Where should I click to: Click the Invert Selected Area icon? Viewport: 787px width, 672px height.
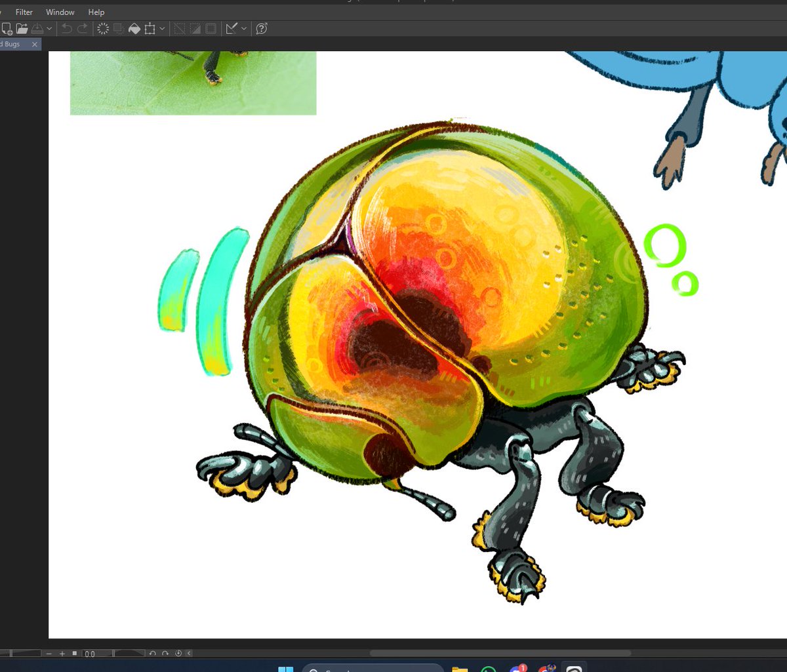click(x=195, y=28)
